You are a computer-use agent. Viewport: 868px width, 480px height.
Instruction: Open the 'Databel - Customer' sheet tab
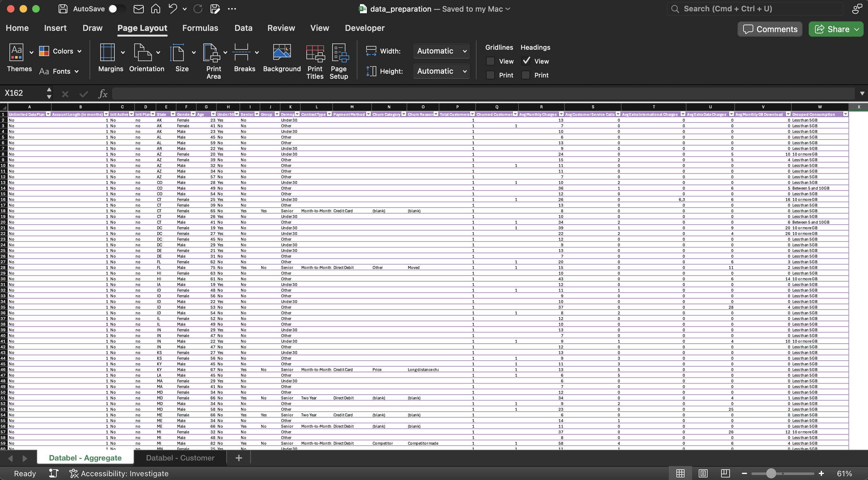point(180,458)
